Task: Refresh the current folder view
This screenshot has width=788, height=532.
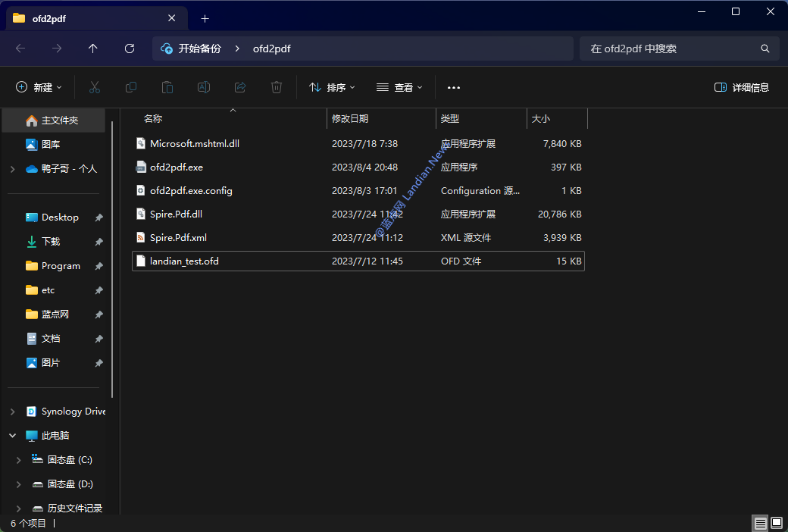Action: click(130, 49)
